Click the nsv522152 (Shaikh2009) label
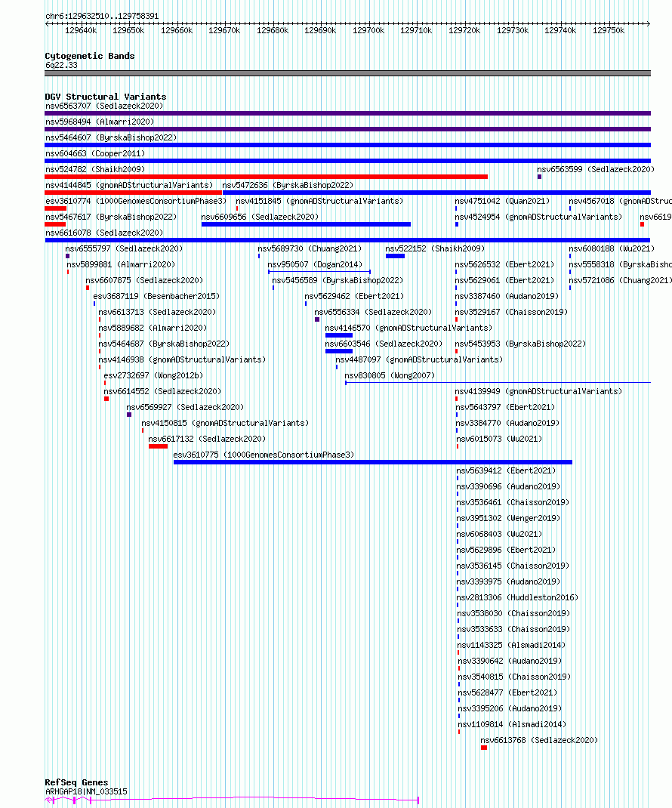Image resolution: width=672 pixels, height=808 pixels. [x=435, y=248]
